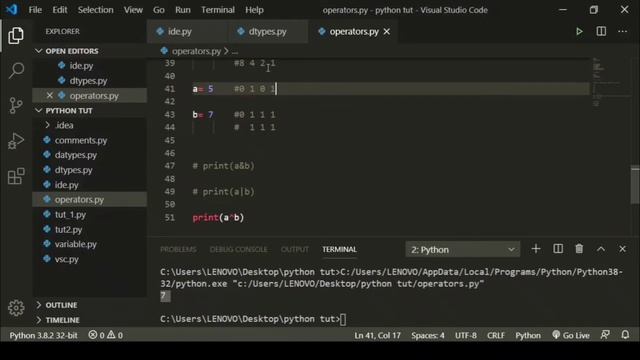640x360 pixels.
Task: Expand the Timeline section
Action: [89, 320]
